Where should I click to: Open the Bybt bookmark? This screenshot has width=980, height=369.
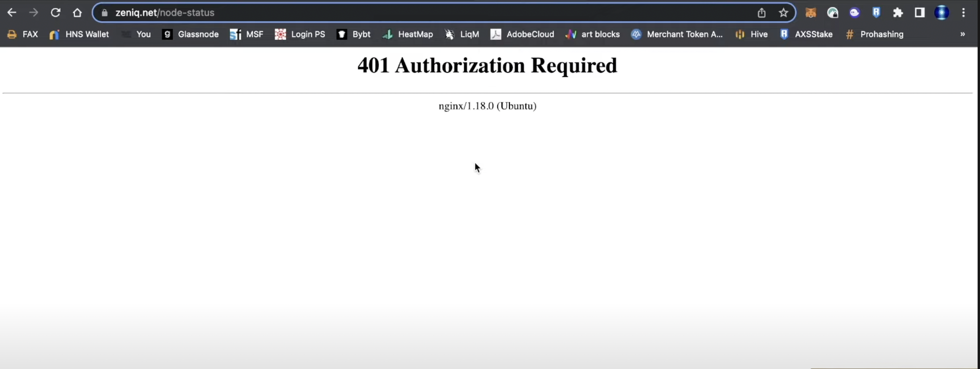(x=353, y=34)
